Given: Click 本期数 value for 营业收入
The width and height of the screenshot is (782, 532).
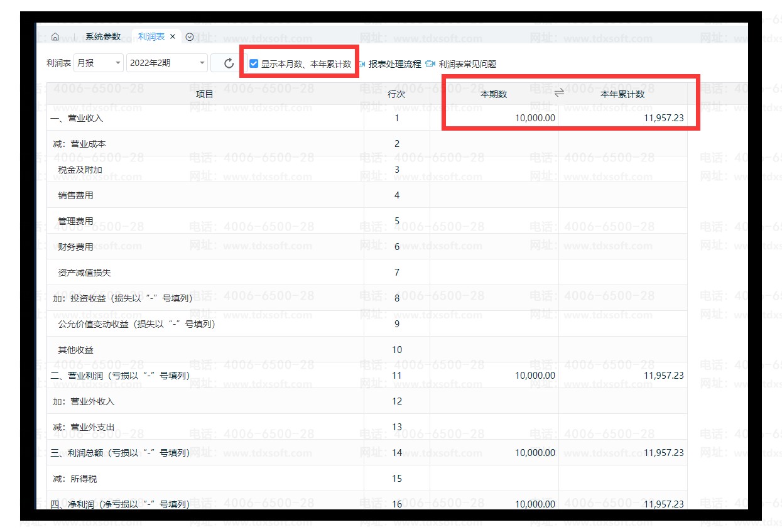Looking at the screenshot, I should click(535, 118).
